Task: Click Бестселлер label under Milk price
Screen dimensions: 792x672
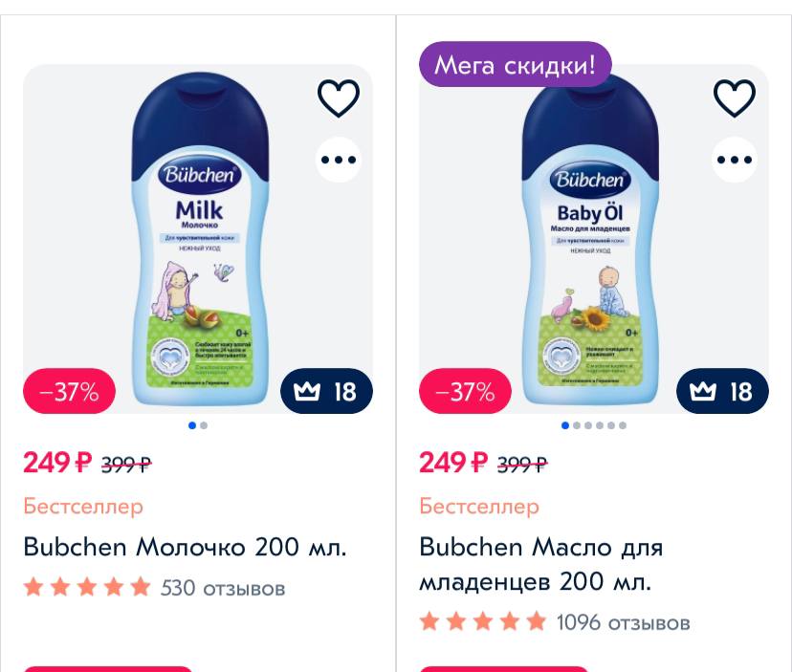Action: point(83,506)
